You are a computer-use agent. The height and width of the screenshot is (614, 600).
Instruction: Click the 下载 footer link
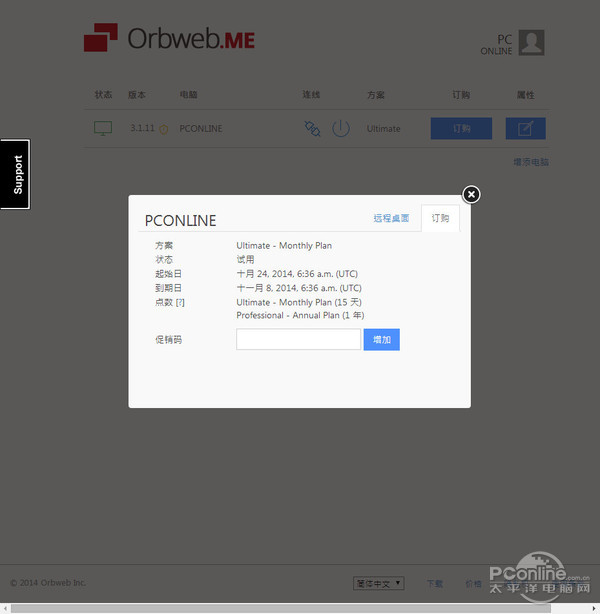point(435,583)
